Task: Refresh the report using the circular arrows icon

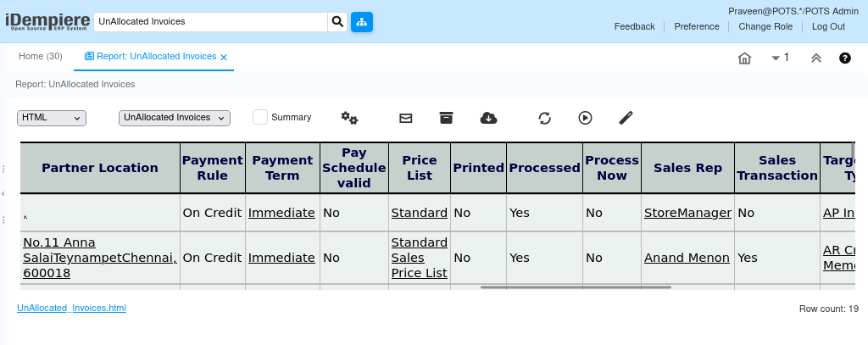Action: click(545, 118)
